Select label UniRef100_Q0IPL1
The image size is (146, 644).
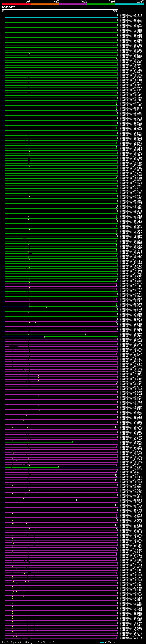point(131,42)
